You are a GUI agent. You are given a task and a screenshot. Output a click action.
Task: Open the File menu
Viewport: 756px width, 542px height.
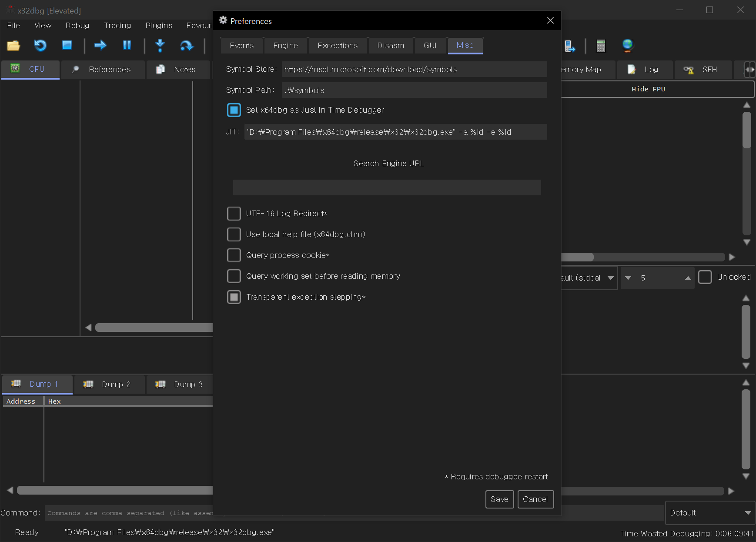(13, 26)
